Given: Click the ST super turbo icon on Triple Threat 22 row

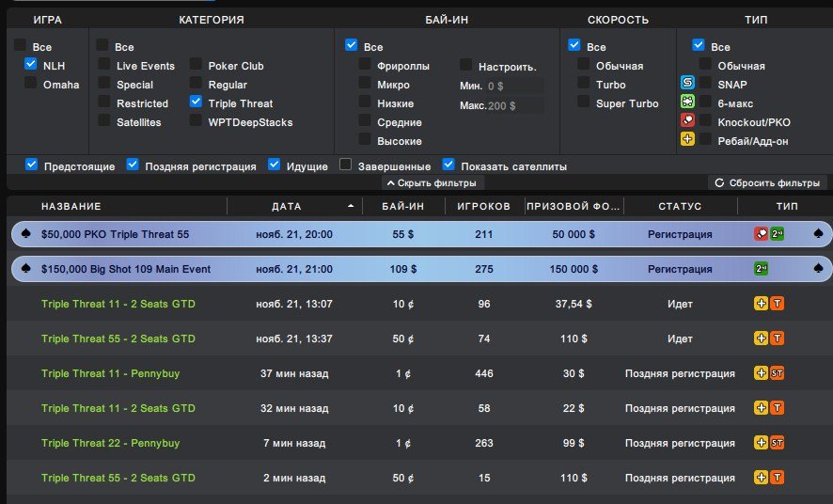Looking at the screenshot, I should click(777, 443).
